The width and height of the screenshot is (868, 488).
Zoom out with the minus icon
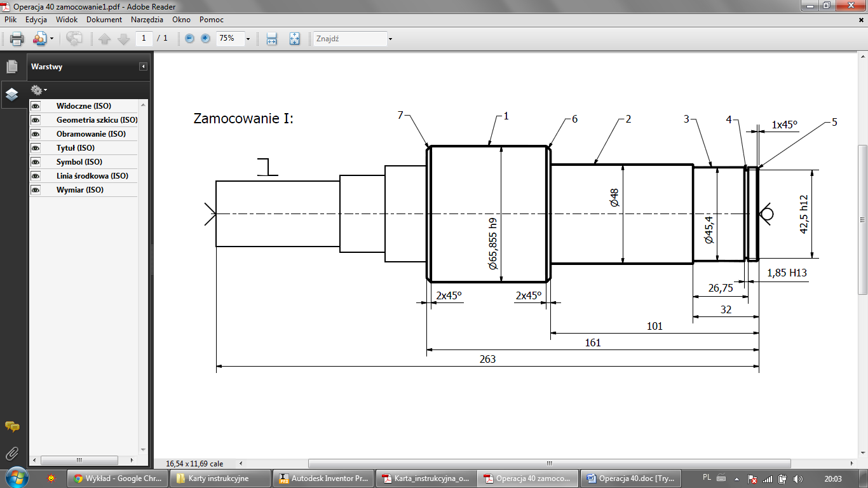[x=189, y=39]
